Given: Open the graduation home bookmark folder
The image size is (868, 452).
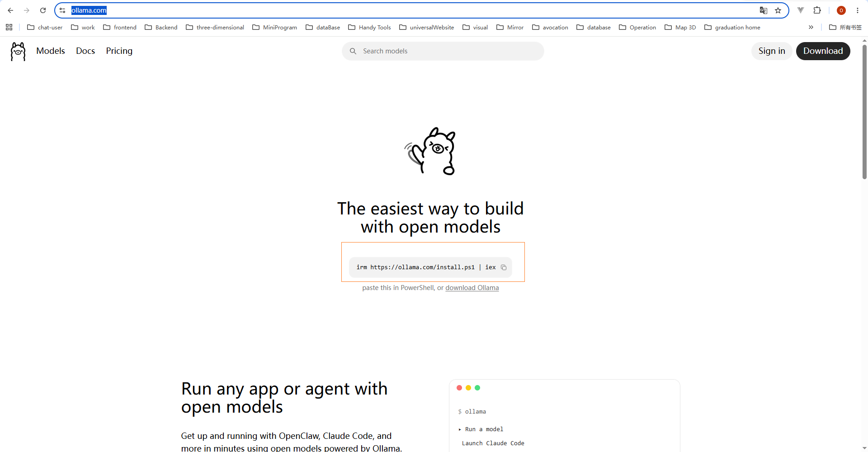Looking at the screenshot, I should click(x=732, y=27).
